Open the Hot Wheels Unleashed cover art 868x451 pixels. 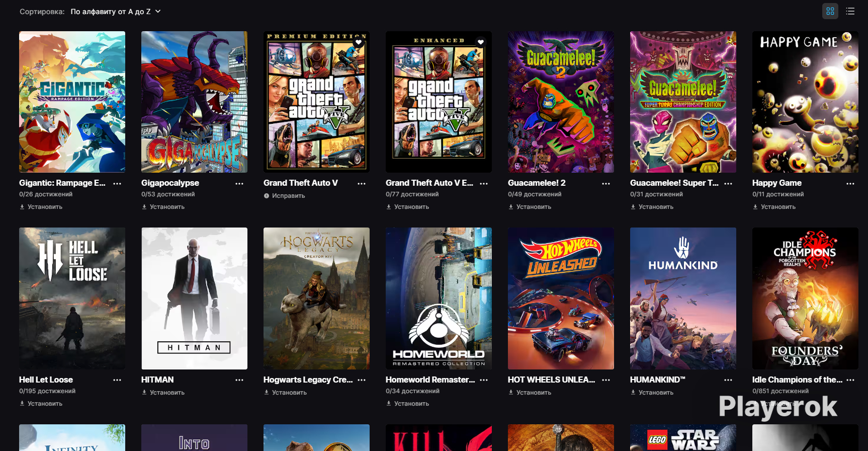point(561,298)
